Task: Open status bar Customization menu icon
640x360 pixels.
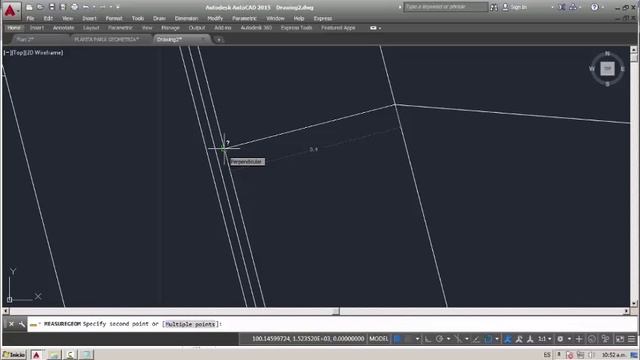Action: (x=631, y=339)
